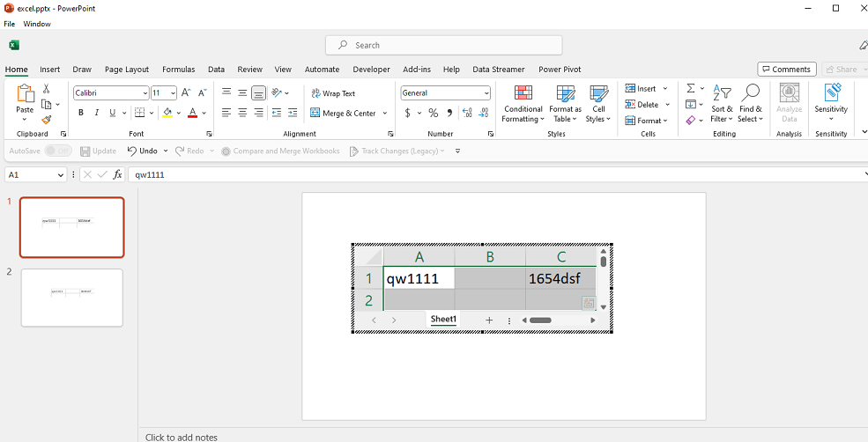Click the Cut scissors icon
868x442 pixels.
click(47, 89)
